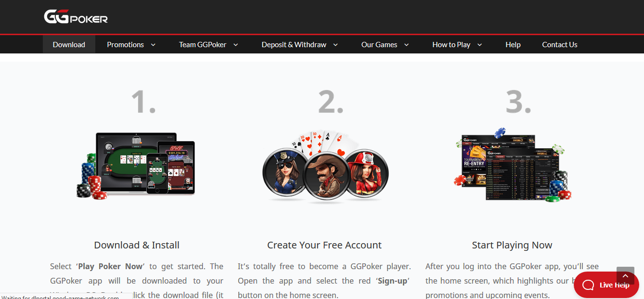644x299 pixels.
Task: Click the playing cards fan graphic
Action: 323,143
